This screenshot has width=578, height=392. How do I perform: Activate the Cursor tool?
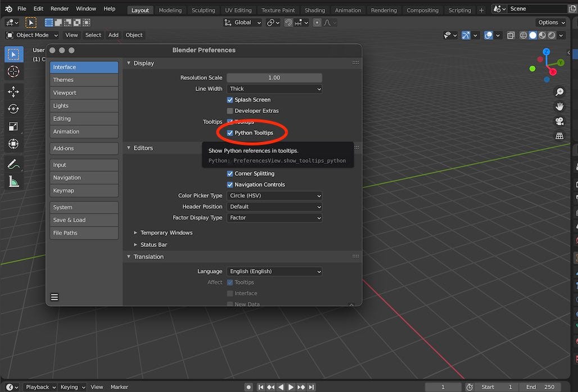13,72
